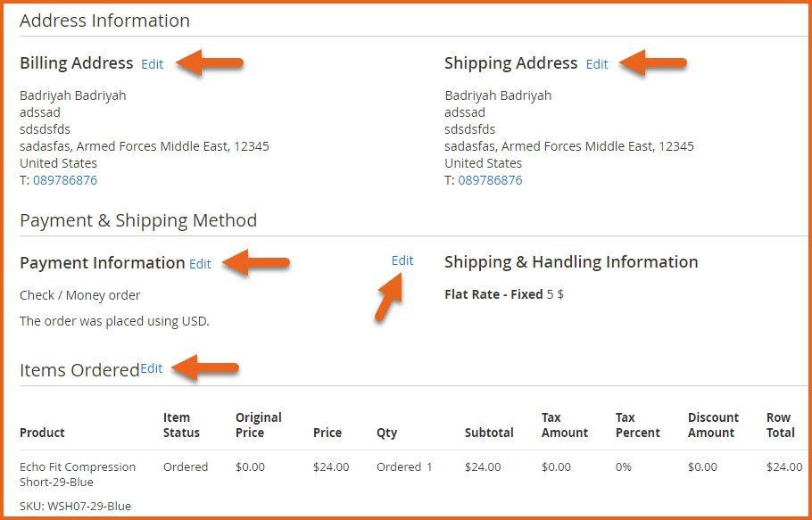Click the Tax Percent column header
Screen dimensions: 812x520
[637, 425]
